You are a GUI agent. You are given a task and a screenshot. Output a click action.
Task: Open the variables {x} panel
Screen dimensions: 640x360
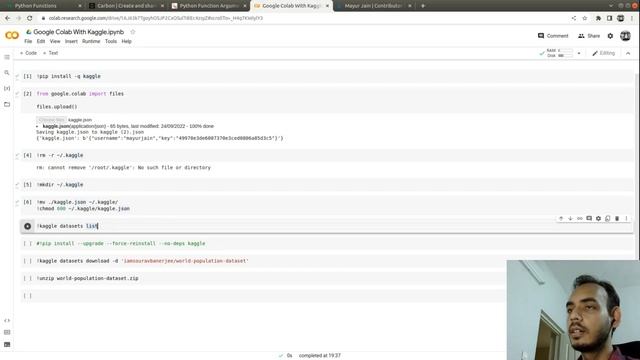click(x=7, y=88)
